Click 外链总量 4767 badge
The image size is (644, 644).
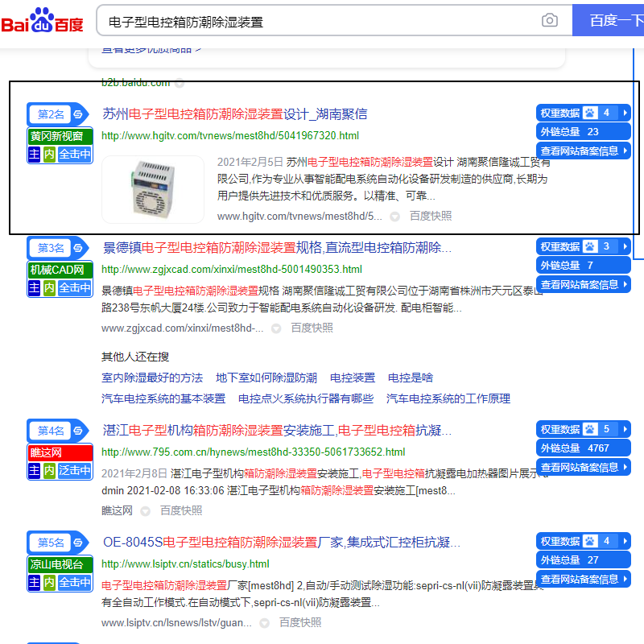(x=583, y=448)
